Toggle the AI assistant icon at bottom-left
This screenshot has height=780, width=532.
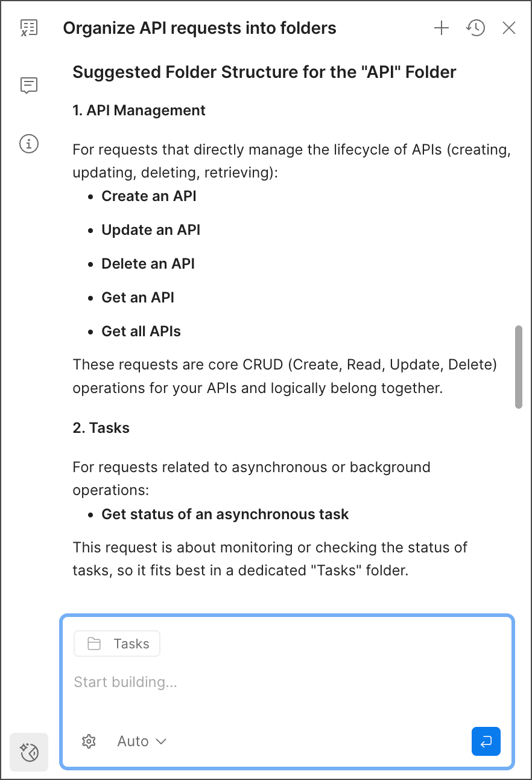(29, 752)
